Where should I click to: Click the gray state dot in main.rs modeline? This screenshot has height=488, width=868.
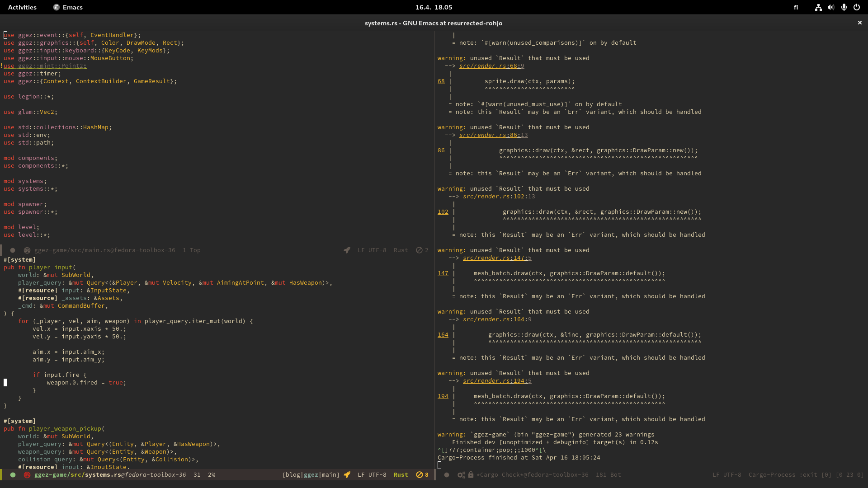coord(13,250)
